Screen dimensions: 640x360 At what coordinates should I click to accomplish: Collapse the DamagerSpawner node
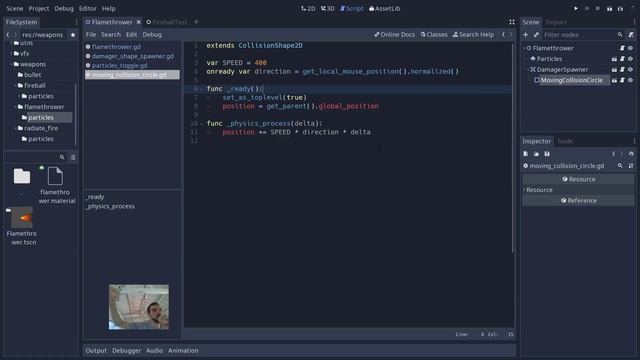click(528, 69)
